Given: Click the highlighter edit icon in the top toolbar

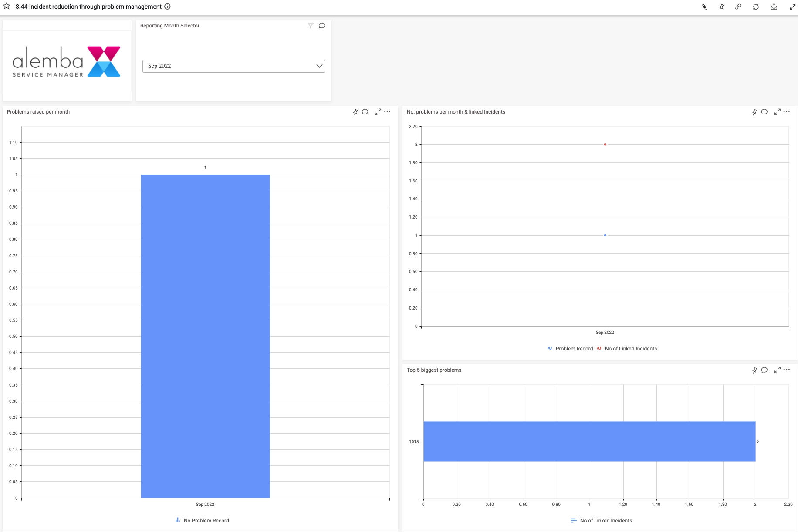Looking at the screenshot, I should [704, 7].
